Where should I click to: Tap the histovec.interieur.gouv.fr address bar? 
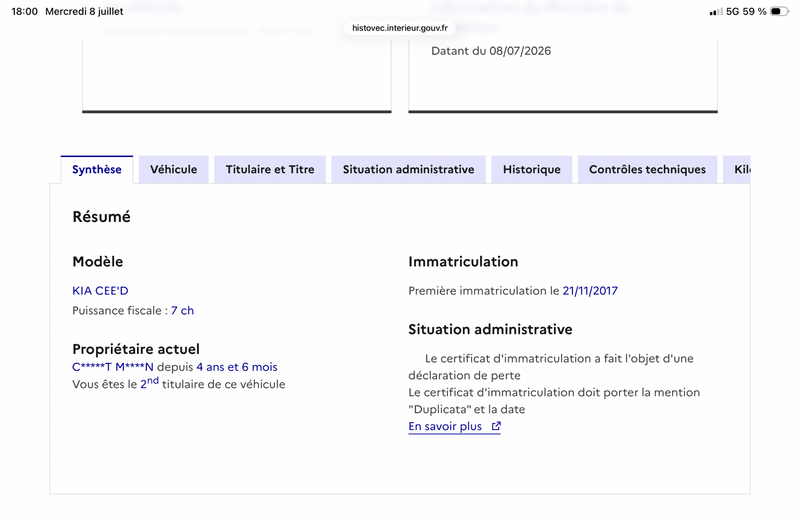tap(400, 28)
